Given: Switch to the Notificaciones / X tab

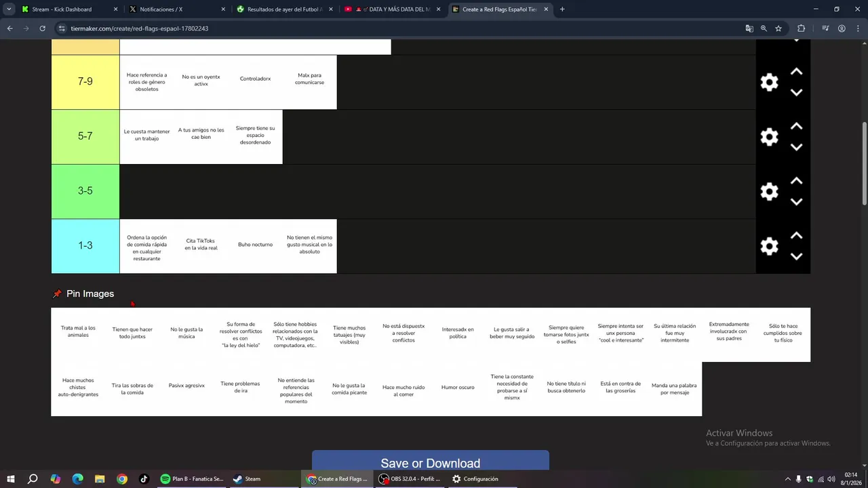Looking at the screenshot, I should (176, 9).
